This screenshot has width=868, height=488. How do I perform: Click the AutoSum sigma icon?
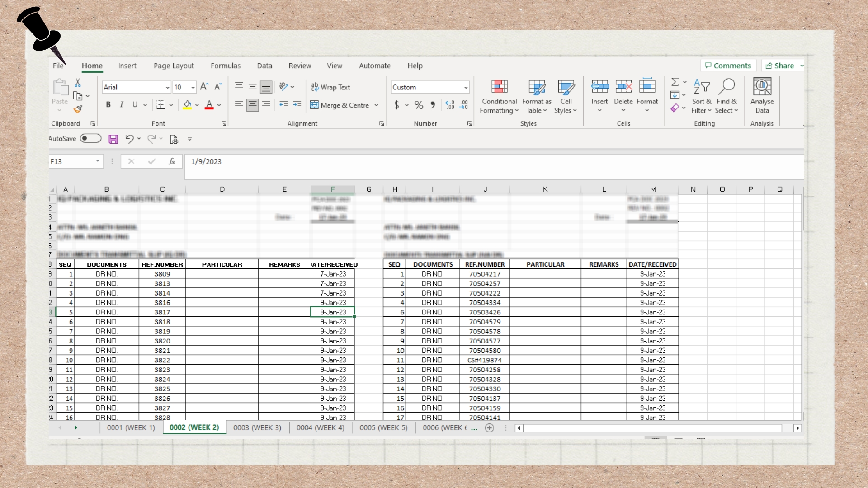pos(675,82)
